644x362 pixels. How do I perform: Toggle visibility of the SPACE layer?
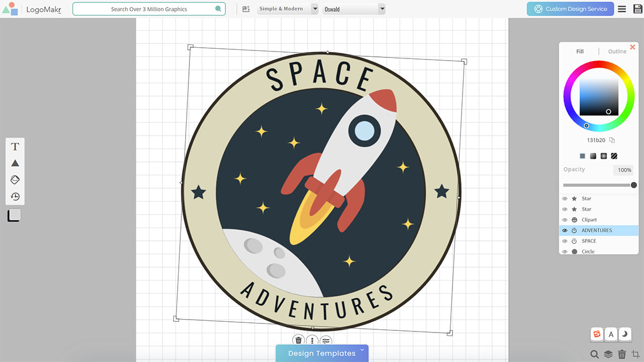(565, 241)
